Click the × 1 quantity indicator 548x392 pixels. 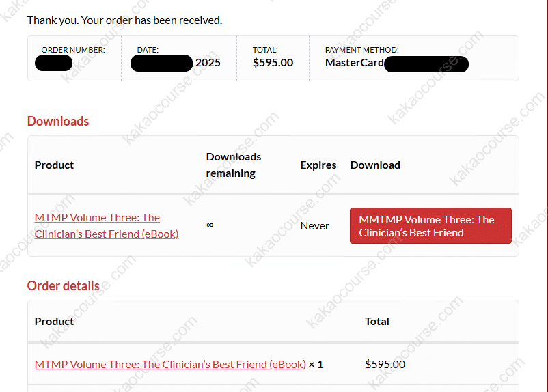pos(316,364)
